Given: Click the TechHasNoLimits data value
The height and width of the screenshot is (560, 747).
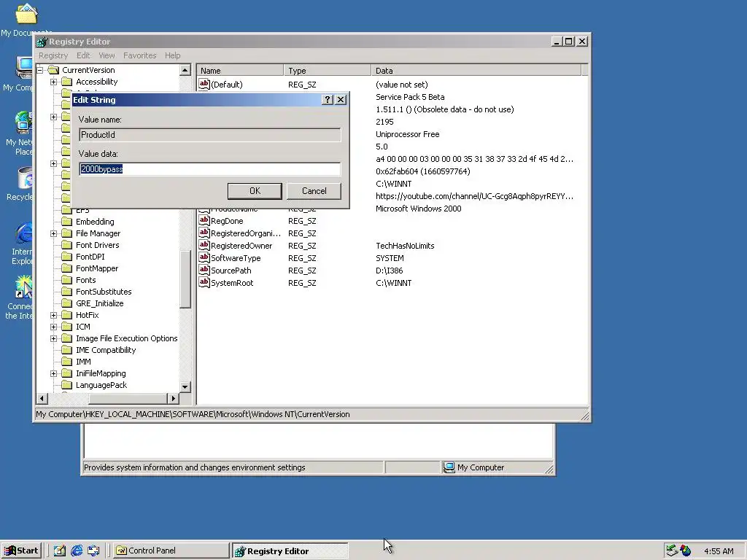Looking at the screenshot, I should [405, 246].
